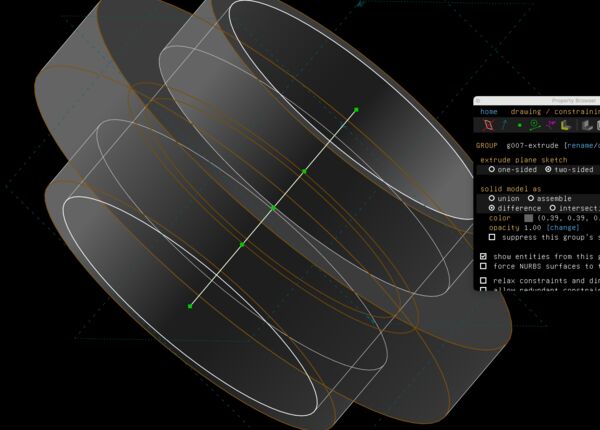
Task: Select one-sided extrude option
Action: [513, 169]
